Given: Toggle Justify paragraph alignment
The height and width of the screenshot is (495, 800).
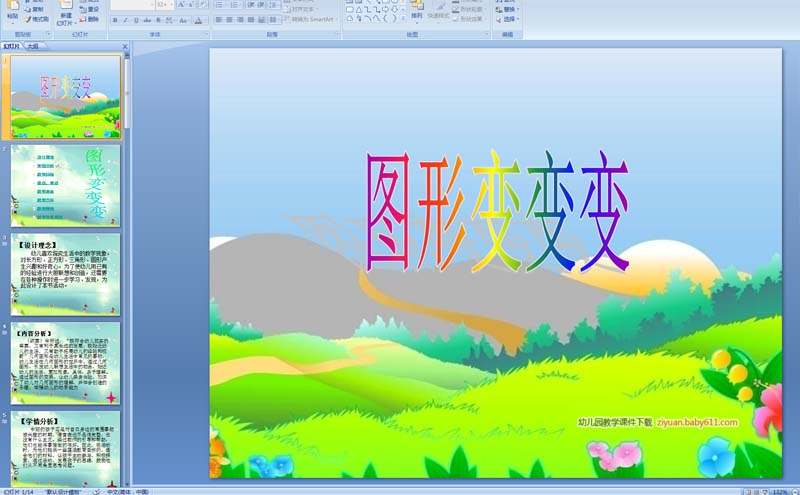Looking at the screenshot, I should pyautogui.click(x=251, y=19).
